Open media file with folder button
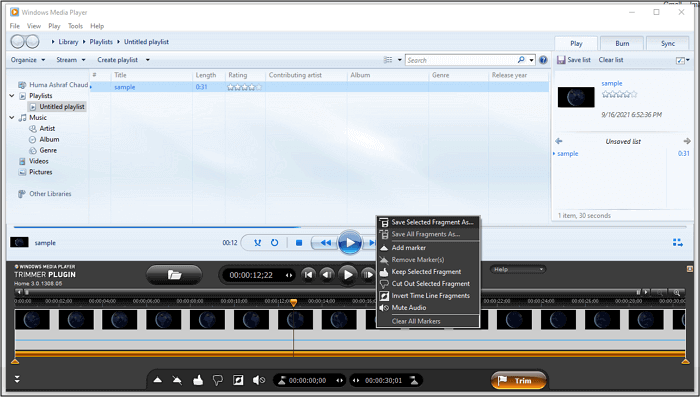 point(174,275)
